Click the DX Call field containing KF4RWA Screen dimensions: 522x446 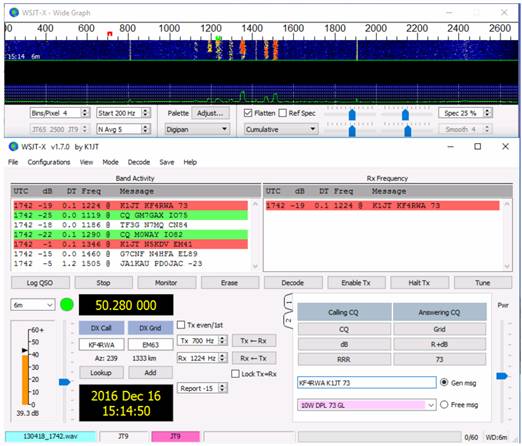102,345
